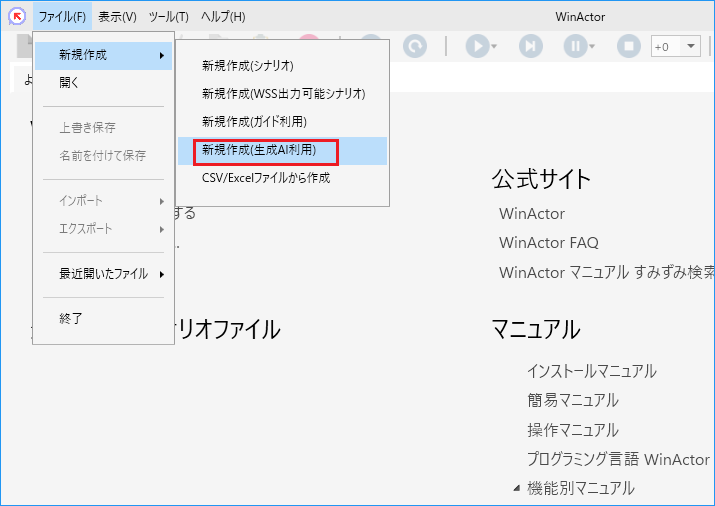Select 新規作成(シナリオ) from the submenu
The image size is (715, 506).
pyautogui.click(x=282, y=66)
